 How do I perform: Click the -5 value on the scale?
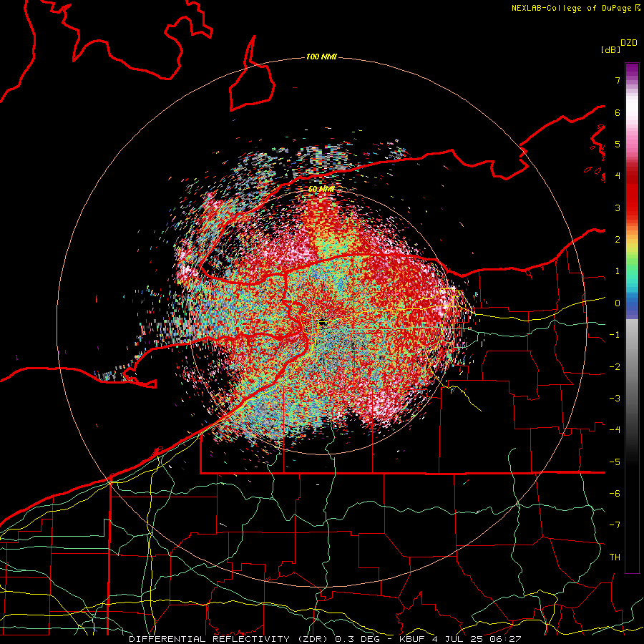tap(615, 462)
